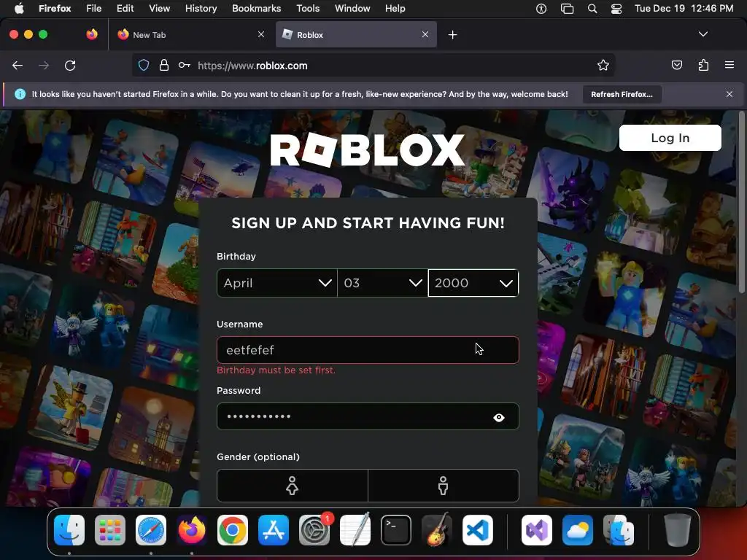Switch to the New Tab tab
Screen dimensions: 747x560
coord(191,35)
